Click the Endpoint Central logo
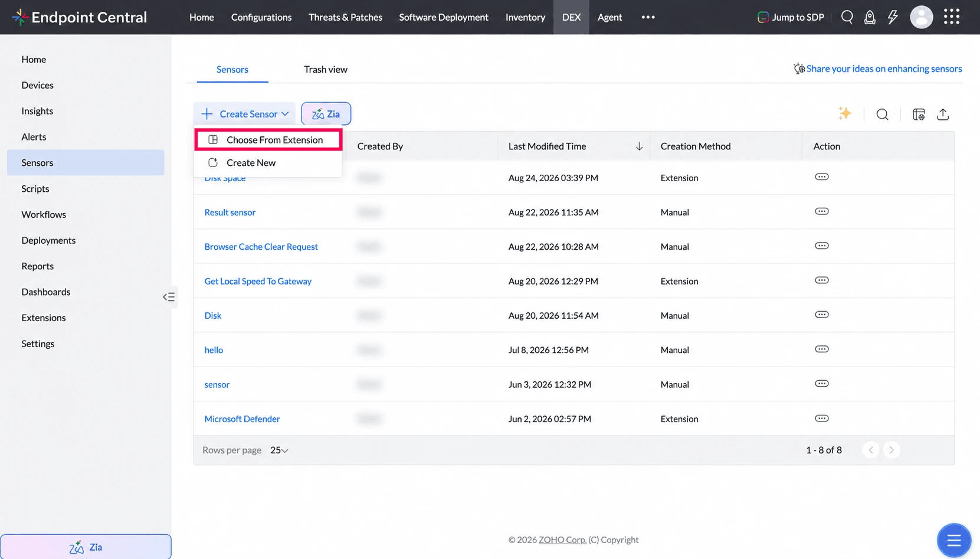The height and width of the screenshot is (559, 980). [x=80, y=17]
